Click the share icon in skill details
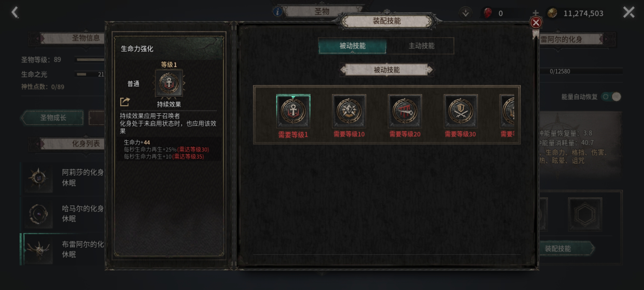The height and width of the screenshot is (290, 644). pos(125,102)
